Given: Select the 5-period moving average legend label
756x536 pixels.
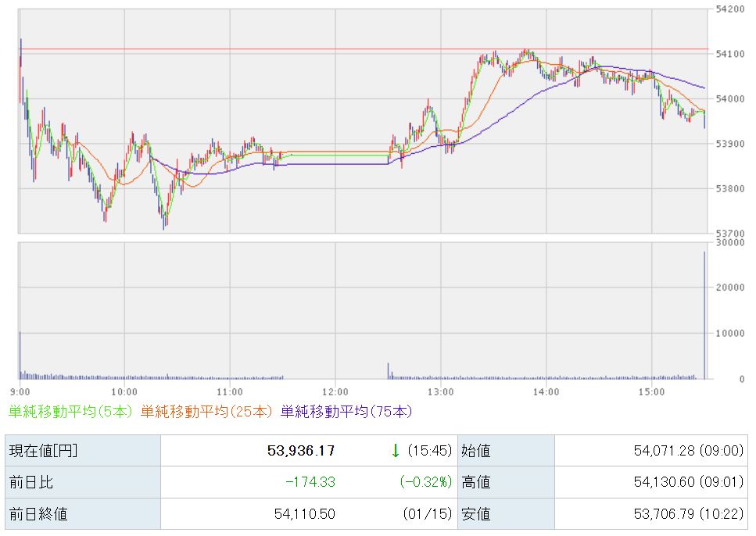Looking at the screenshot, I should pos(71,410).
